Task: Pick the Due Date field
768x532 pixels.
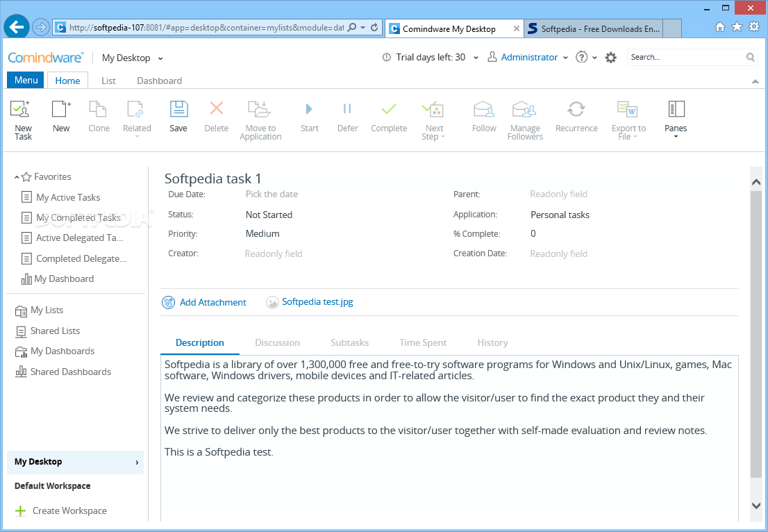Action: click(x=272, y=194)
